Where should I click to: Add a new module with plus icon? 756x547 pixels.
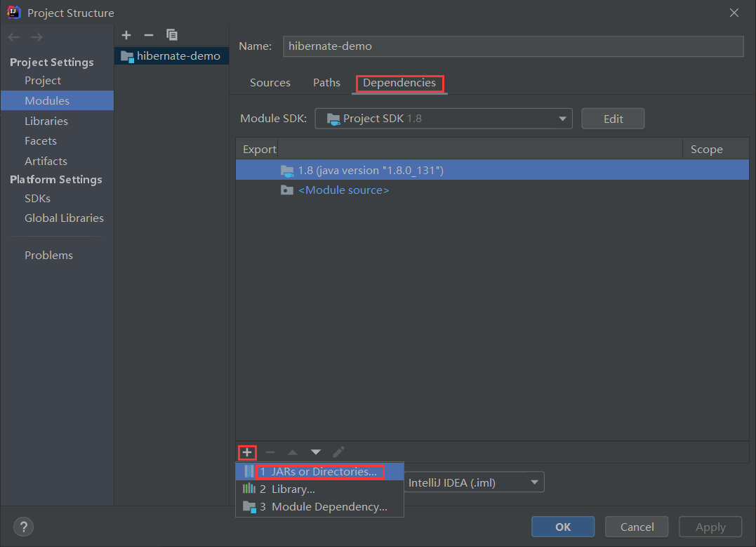coord(126,35)
